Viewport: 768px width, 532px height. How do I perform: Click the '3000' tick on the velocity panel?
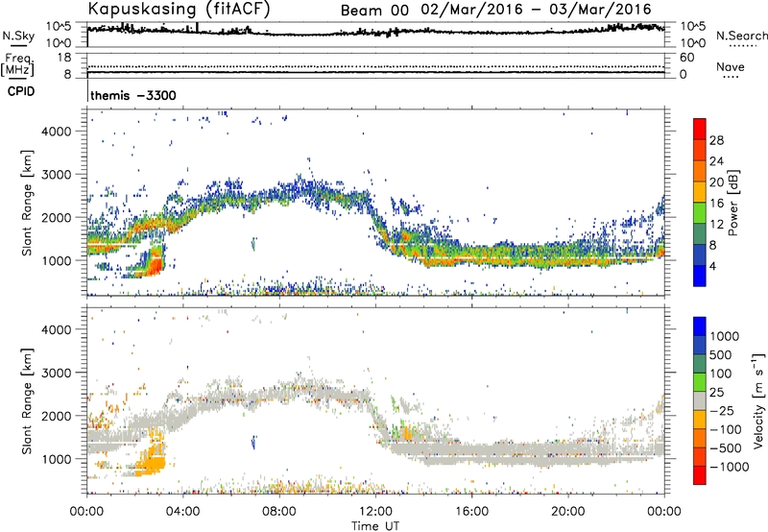[x=56, y=373]
